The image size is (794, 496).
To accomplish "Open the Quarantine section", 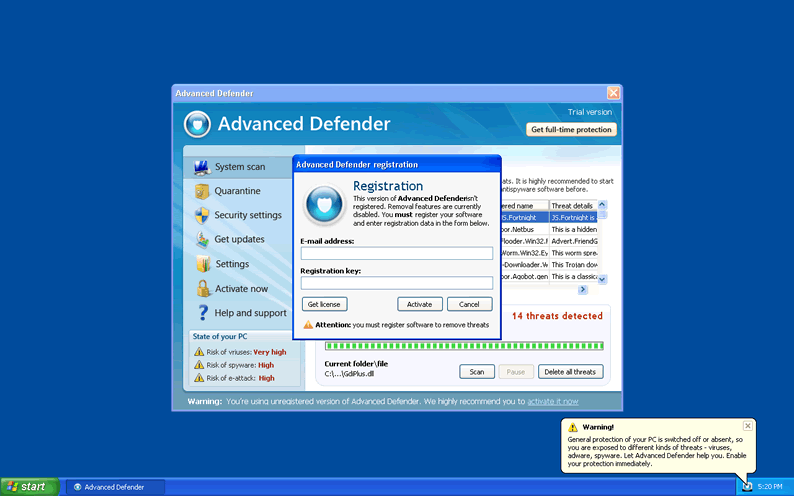I will tap(237, 191).
